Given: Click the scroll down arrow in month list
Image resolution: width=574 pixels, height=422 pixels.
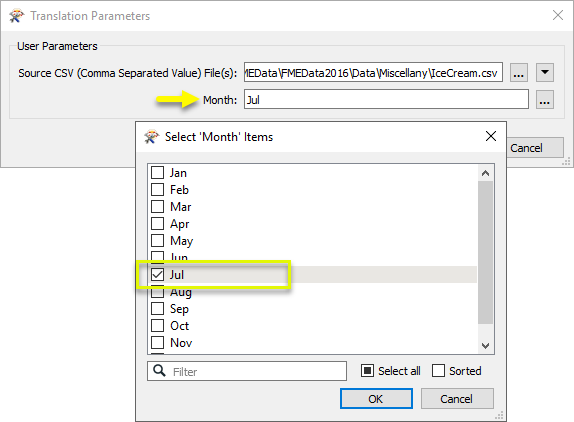Looking at the screenshot, I should 485,346.
